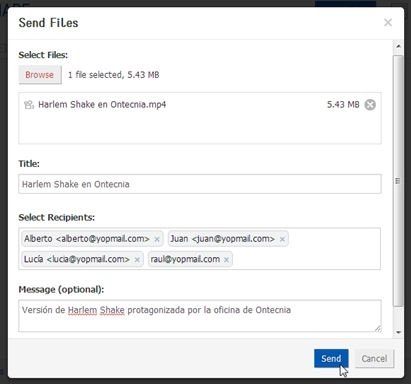This screenshot has height=384, width=411.
Task: Remove recipient Alberto from the list
Action: [x=157, y=239]
